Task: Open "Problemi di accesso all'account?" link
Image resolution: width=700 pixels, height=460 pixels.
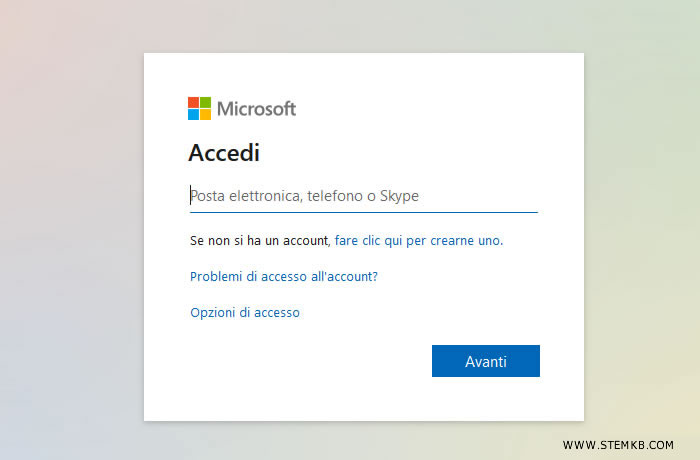Action: click(x=284, y=276)
